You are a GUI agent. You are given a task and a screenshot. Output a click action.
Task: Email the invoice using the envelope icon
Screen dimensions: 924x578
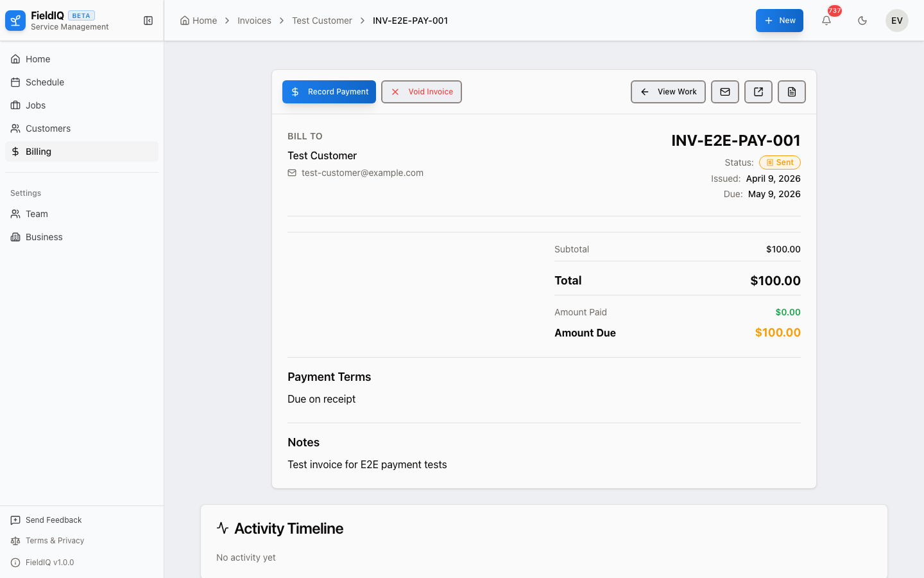pos(724,92)
